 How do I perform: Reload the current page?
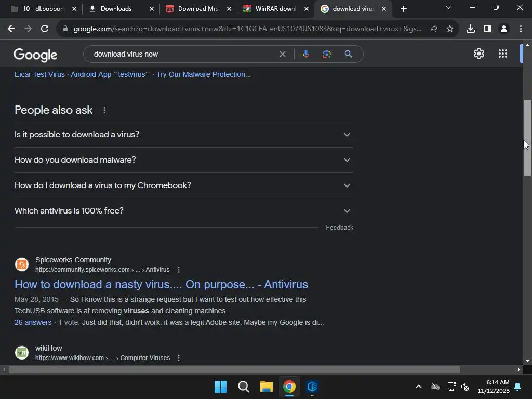[45, 29]
